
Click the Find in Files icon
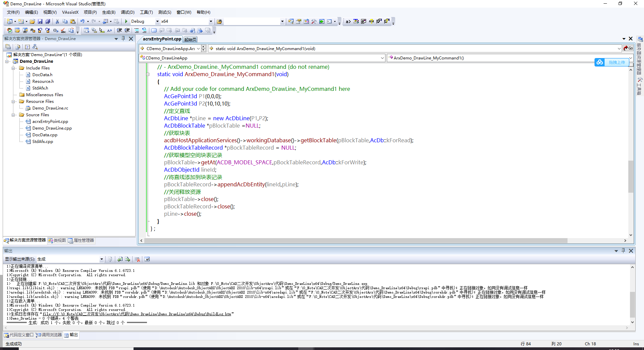[x=219, y=21]
